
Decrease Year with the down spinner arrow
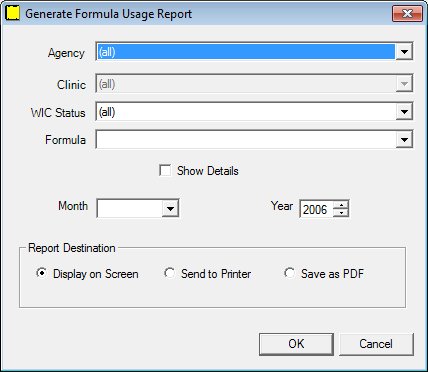click(x=341, y=213)
